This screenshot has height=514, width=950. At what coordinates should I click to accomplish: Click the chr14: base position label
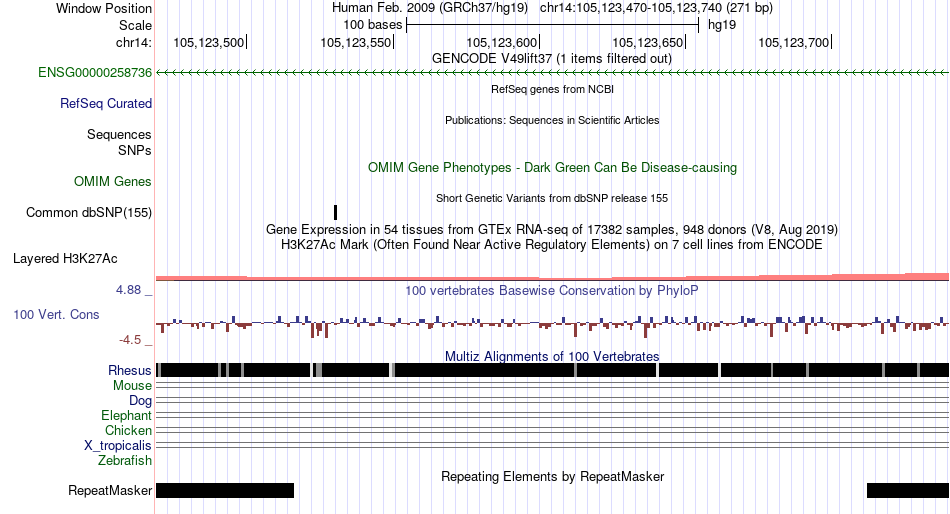pyautogui.click(x=134, y=42)
